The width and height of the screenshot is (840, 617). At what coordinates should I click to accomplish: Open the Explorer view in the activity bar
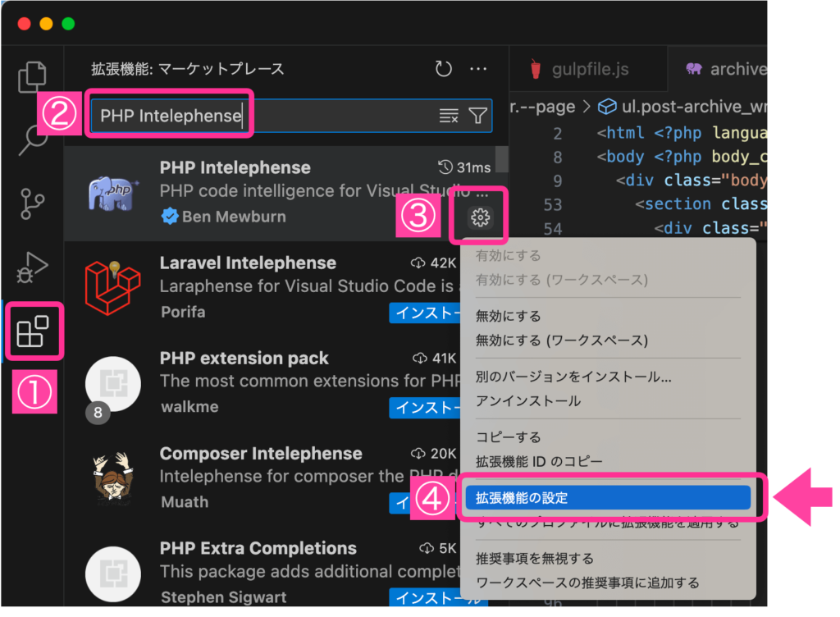click(x=32, y=76)
